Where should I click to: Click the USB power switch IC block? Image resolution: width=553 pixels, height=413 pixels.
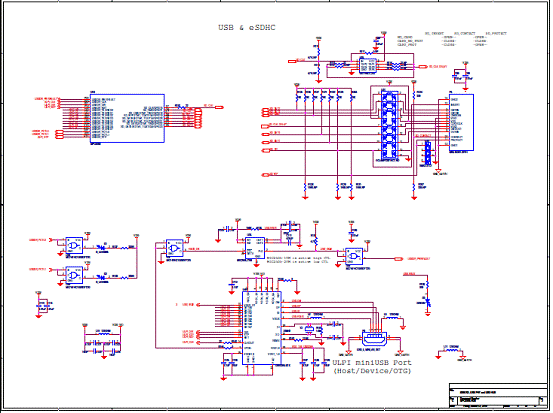[255, 248]
